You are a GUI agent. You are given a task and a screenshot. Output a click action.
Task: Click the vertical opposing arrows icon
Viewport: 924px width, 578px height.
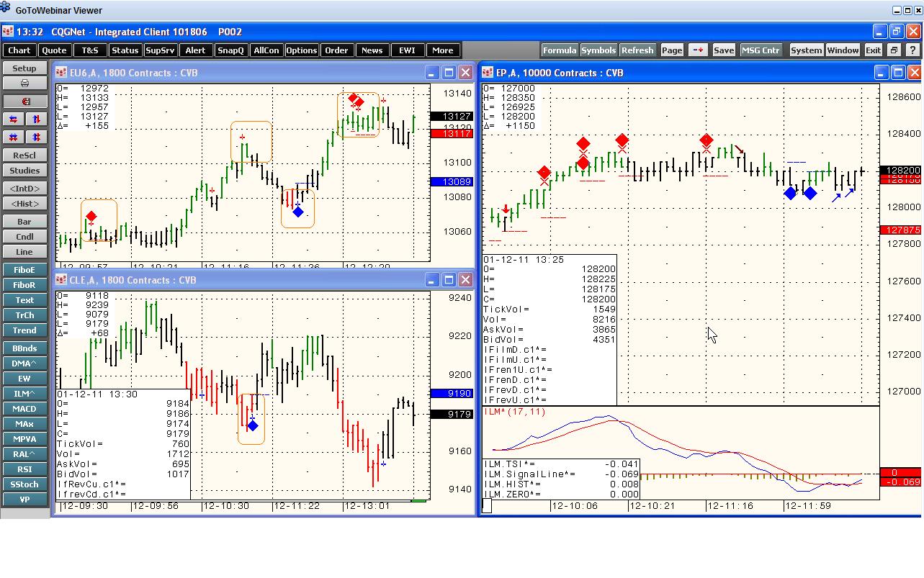coord(36,119)
